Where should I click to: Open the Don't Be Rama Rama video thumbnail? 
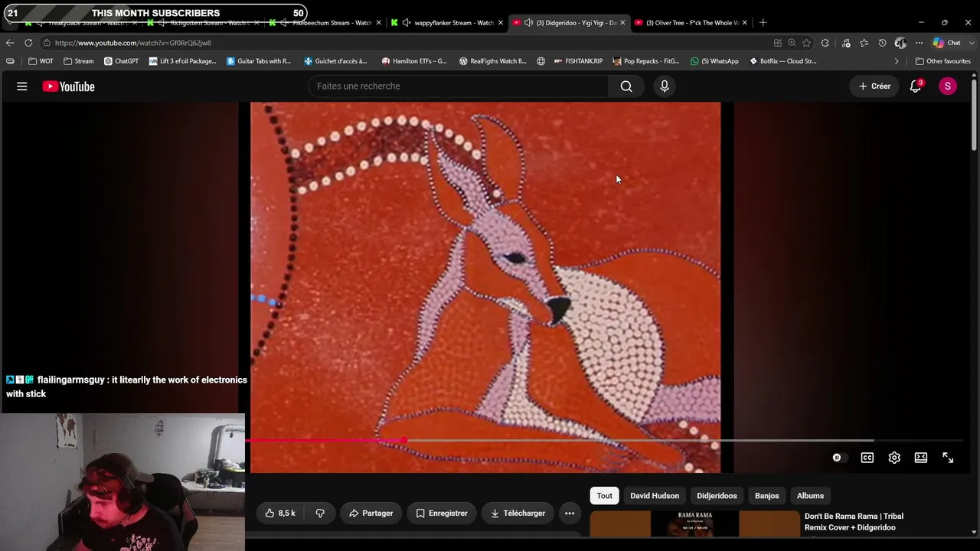click(x=694, y=523)
